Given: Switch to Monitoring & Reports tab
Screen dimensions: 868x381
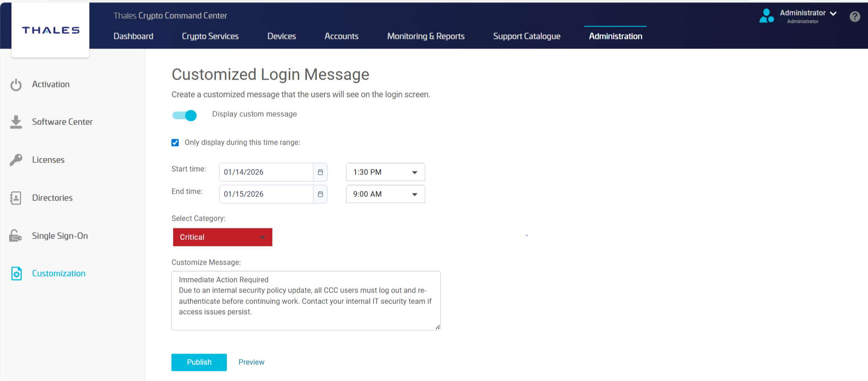Looking at the screenshot, I should coord(426,36).
